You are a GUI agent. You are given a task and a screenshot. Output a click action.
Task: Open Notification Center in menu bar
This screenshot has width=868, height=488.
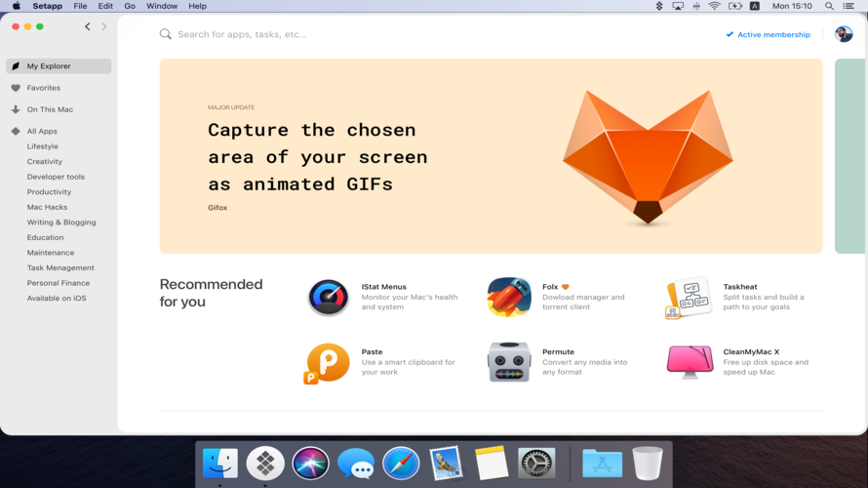[x=848, y=6]
